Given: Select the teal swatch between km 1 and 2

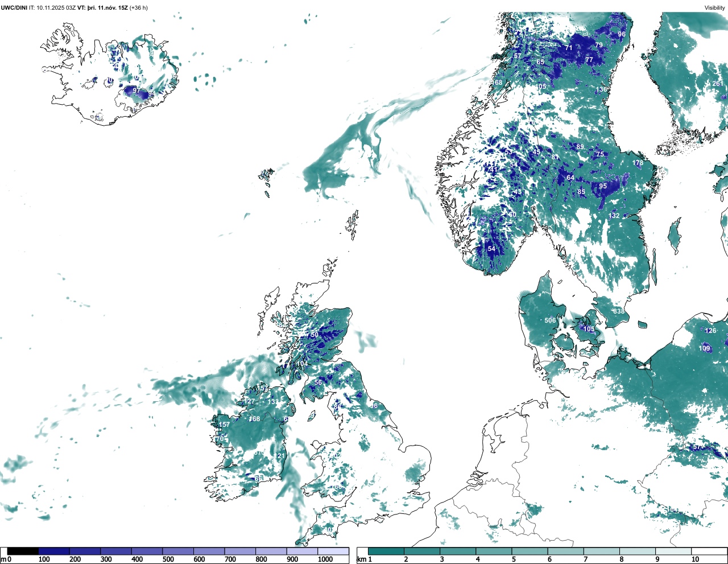Looking at the screenshot, I should pyautogui.click(x=386, y=551).
